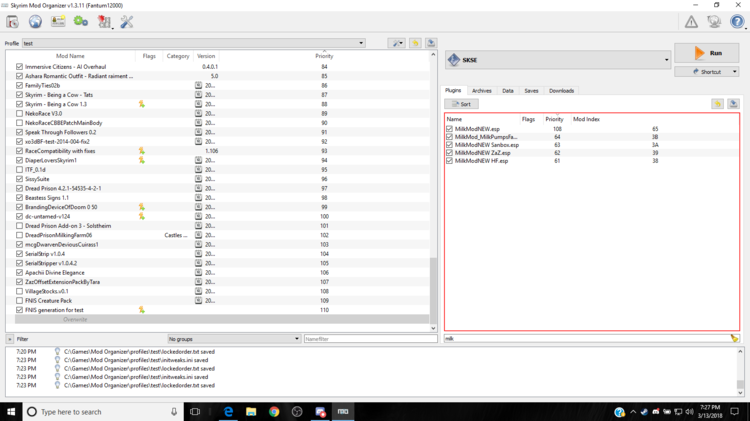
Task: Enable the Dread Prison Add-on 3 - Solstheim checkbox
Action: (19, 225)
